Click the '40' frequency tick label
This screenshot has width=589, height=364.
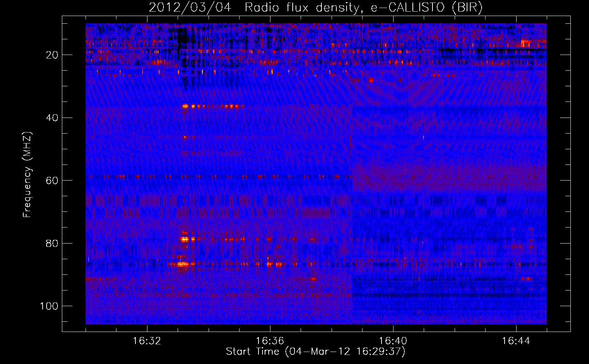[x=52, y=118]
